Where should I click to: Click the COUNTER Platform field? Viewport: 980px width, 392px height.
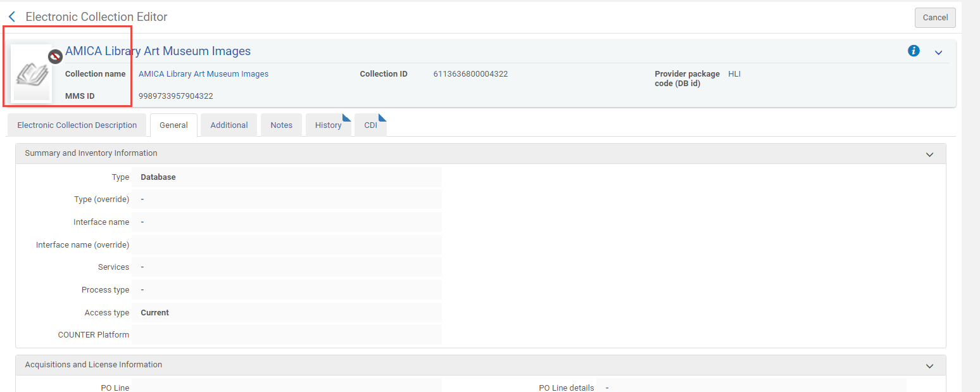point(287,335)
